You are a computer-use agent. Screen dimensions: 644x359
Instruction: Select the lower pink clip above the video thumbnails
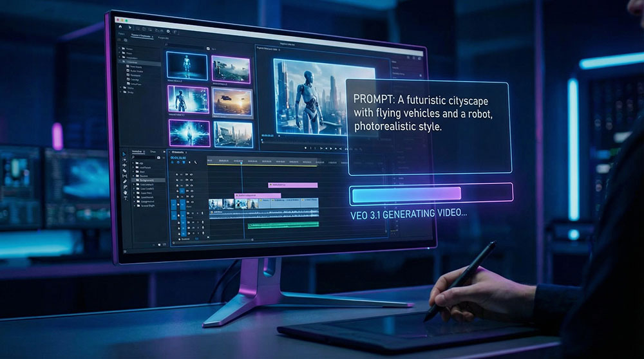(258, 196)
